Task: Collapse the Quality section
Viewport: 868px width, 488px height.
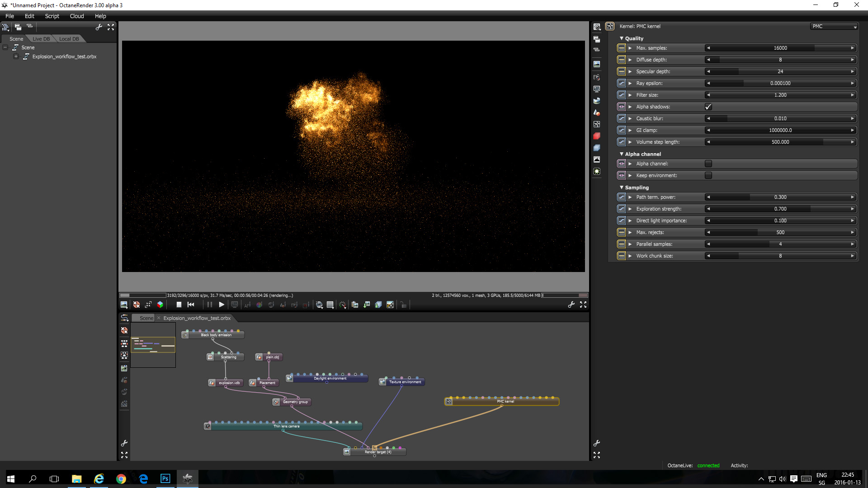Action: (x=622, y=39)
